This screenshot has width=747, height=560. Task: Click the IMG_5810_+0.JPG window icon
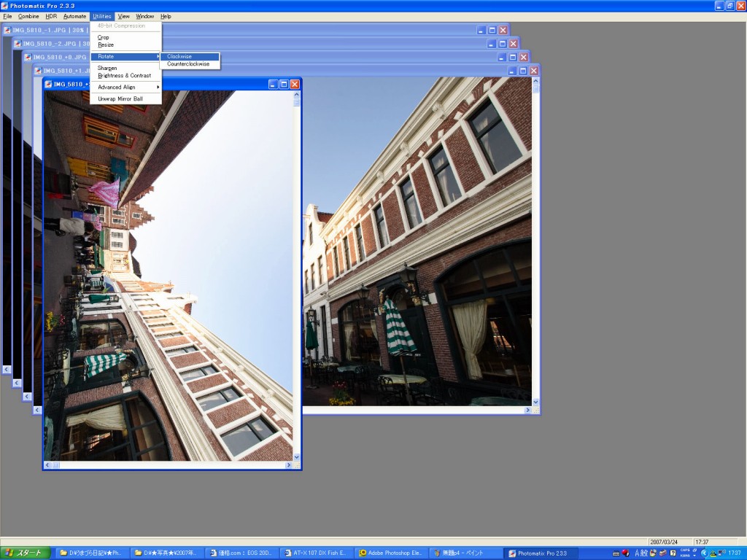pyautogui.click(x=28, y=57)
